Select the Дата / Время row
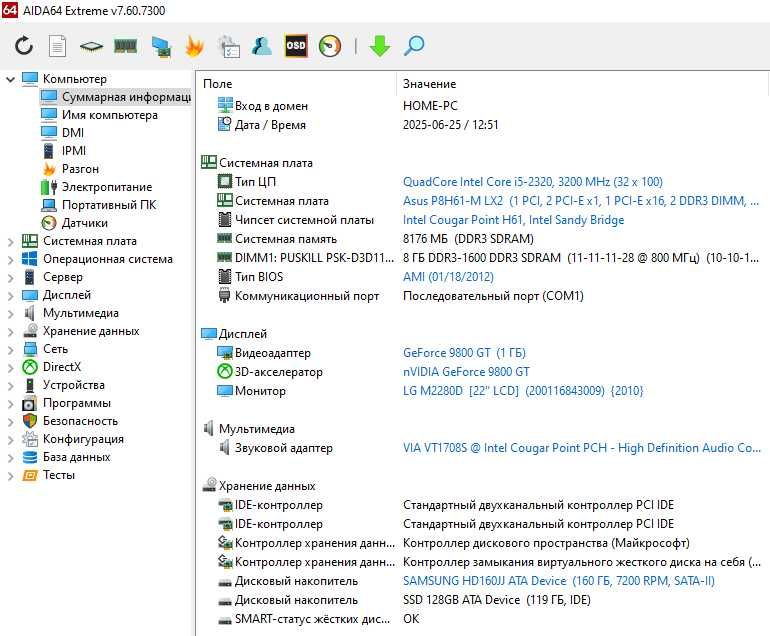 (481, 125)
